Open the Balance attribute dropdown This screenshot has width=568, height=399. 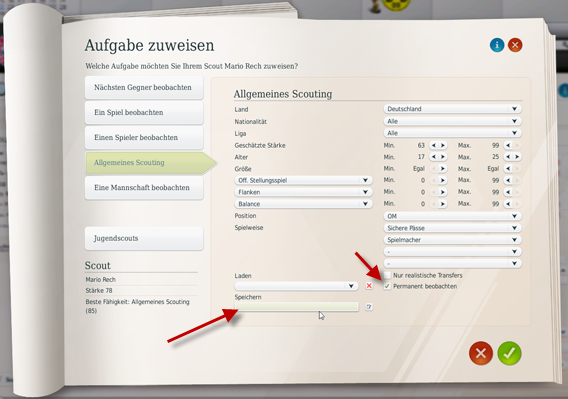[304, 204]
